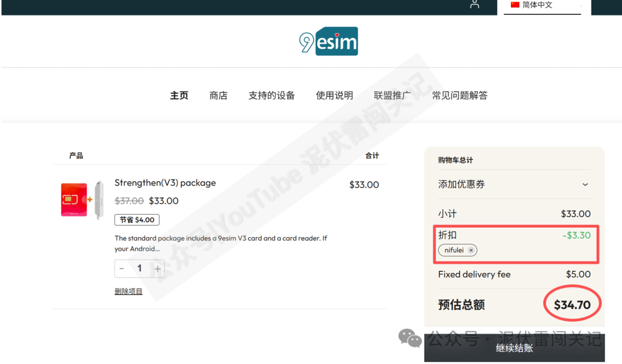Viewport: 622px width, 364px height.
Task: Click the 预估总额 total $34.70
Action: click(572, 305)
